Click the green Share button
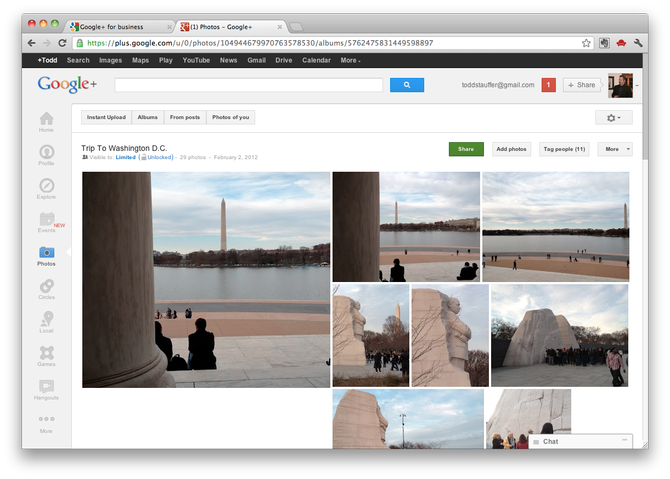The height and width of the screenshot is (479, 670). coord(466,149)
